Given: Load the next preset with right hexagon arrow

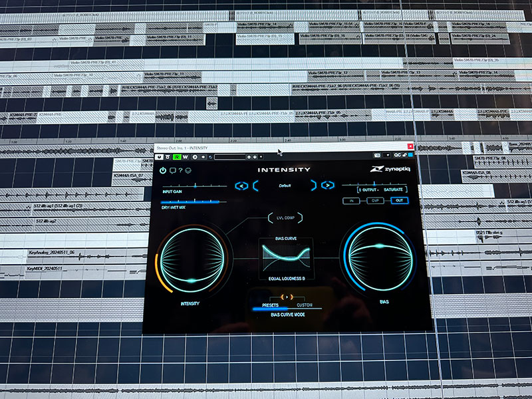Looking at the screenshot, I should pos(328,186).
